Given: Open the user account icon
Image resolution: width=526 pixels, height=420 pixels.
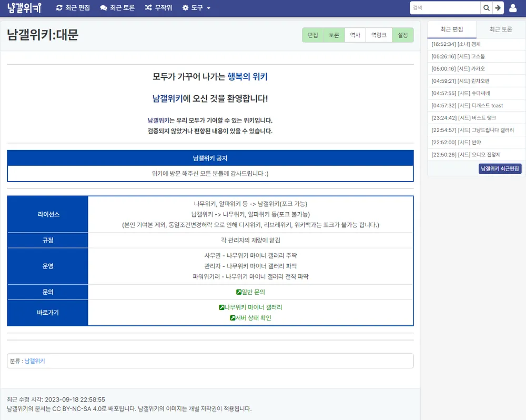Looking at the screenshot, I should (513, 8).
